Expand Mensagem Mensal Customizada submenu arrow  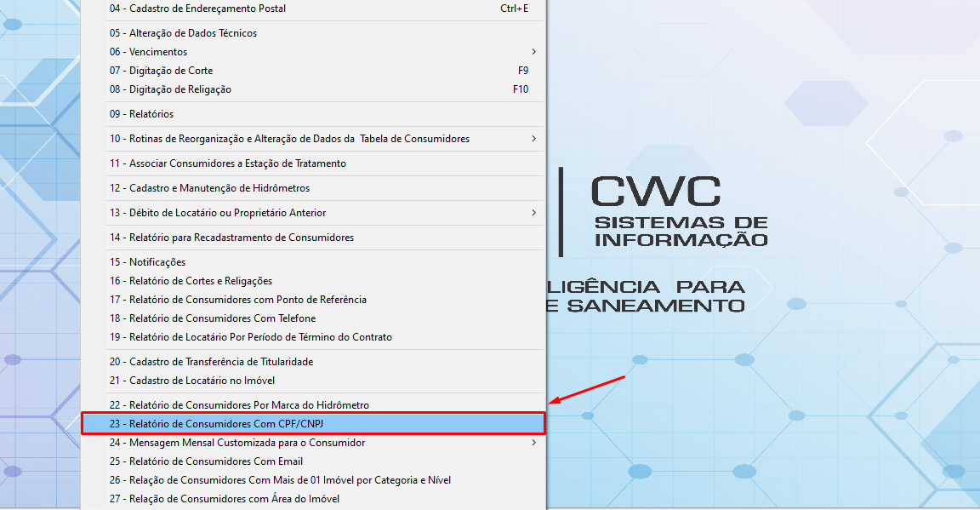click(x=533, y=443)
